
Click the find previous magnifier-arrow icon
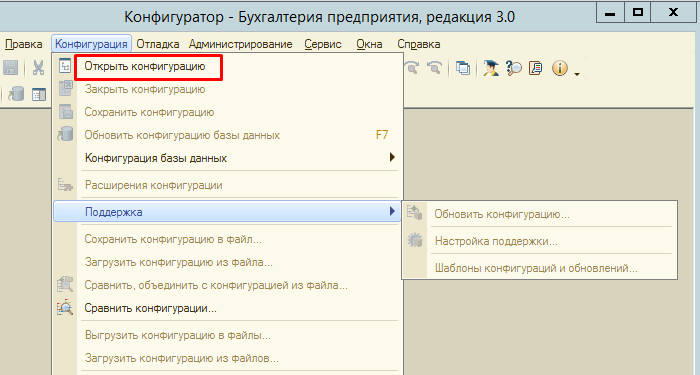[x=434, y=67]
